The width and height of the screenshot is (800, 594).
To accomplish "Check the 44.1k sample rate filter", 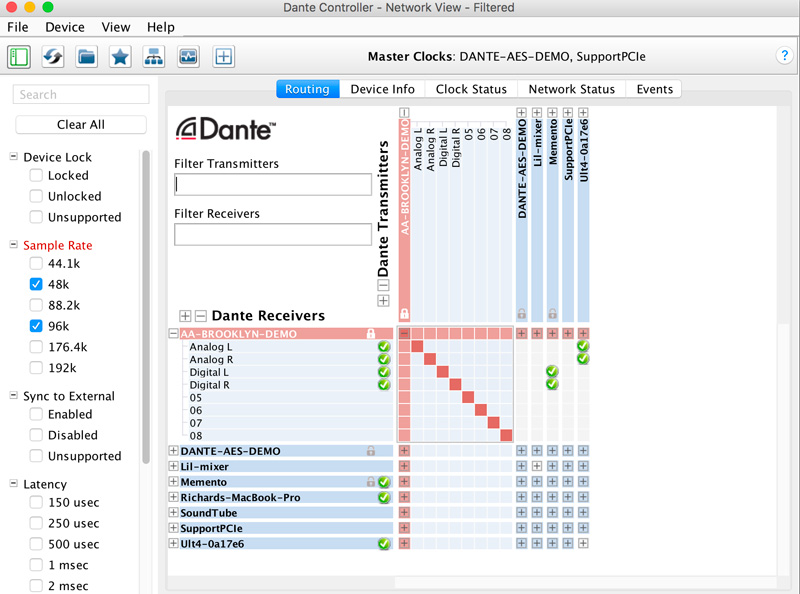I will [x=36, y=263].
